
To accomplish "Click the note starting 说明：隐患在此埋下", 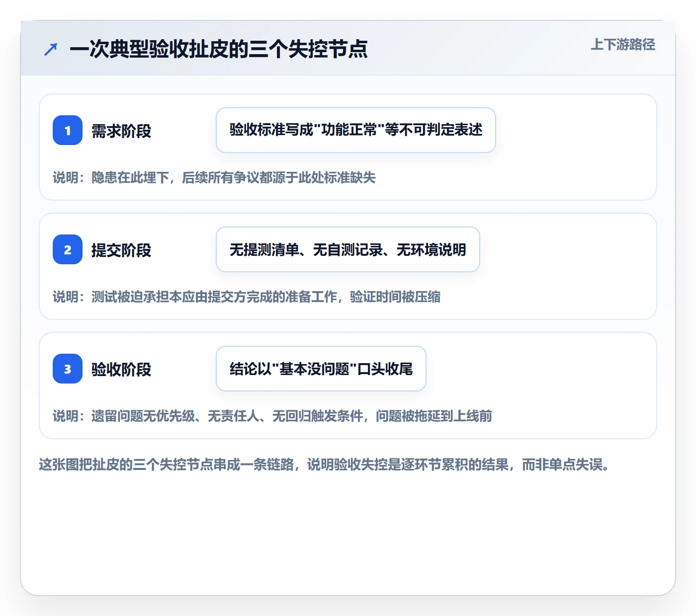I will click(214, 177).
